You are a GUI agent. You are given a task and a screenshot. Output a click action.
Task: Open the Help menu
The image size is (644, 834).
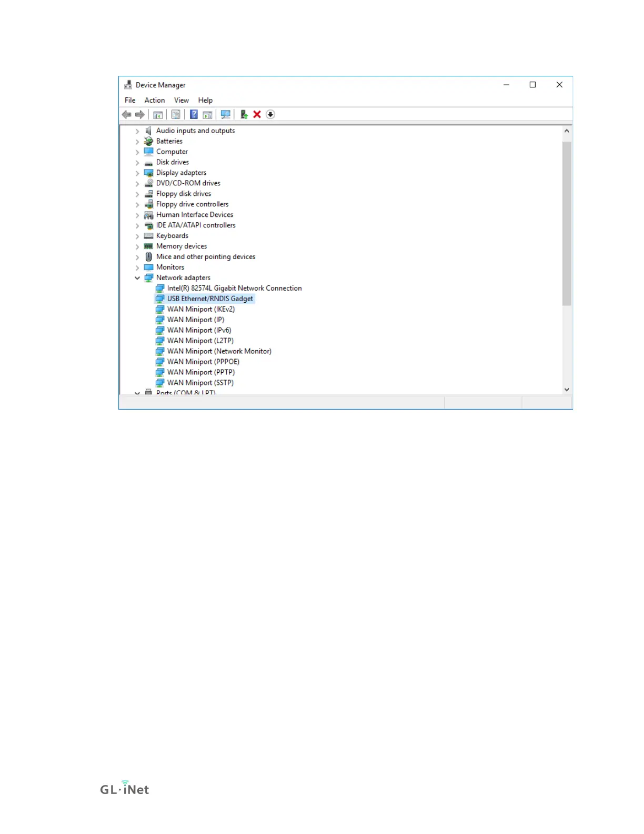(x=205, y=100)
